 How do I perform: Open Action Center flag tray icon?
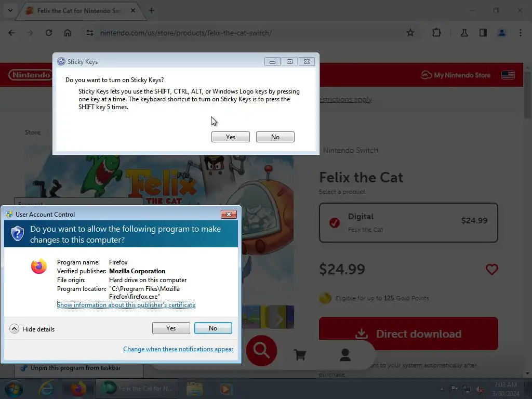(454, 389)
